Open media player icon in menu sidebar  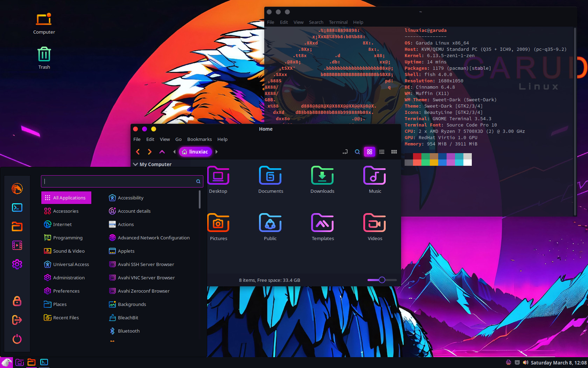coord(17,245)
